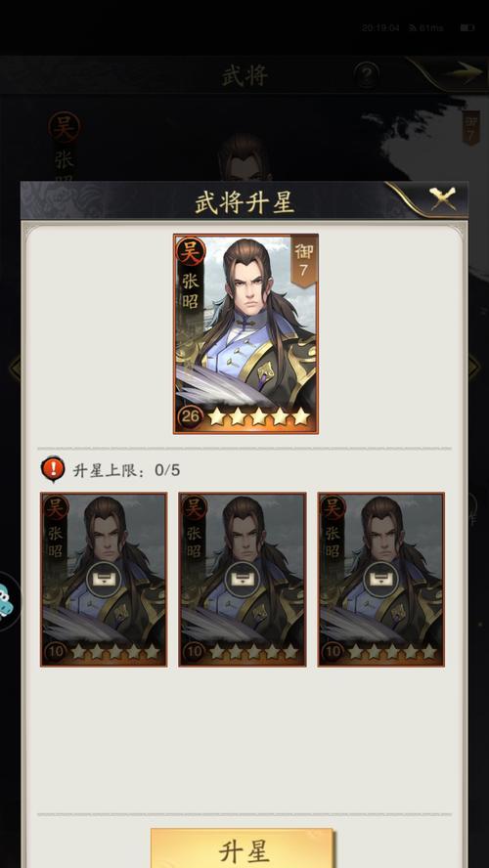Close the 武将升星 dialog with the X
Screen dimensions: 489x868
442,198
